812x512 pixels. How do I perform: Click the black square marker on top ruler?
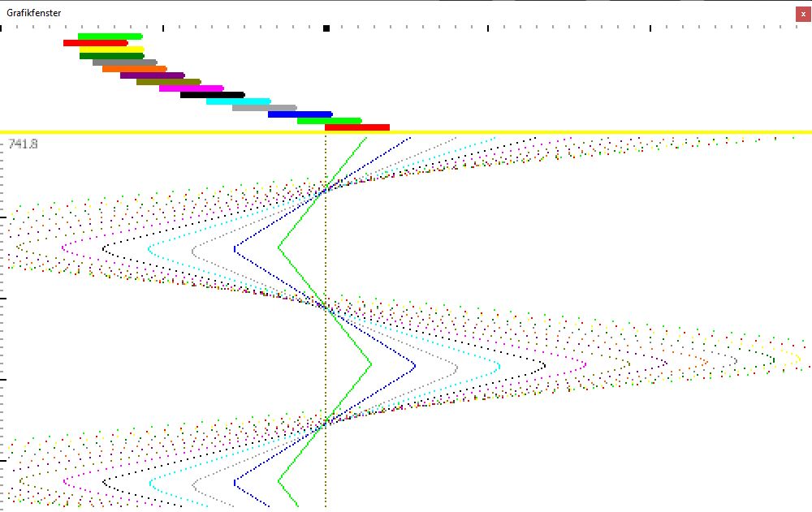pyautogui.click(x=326, y=28)
